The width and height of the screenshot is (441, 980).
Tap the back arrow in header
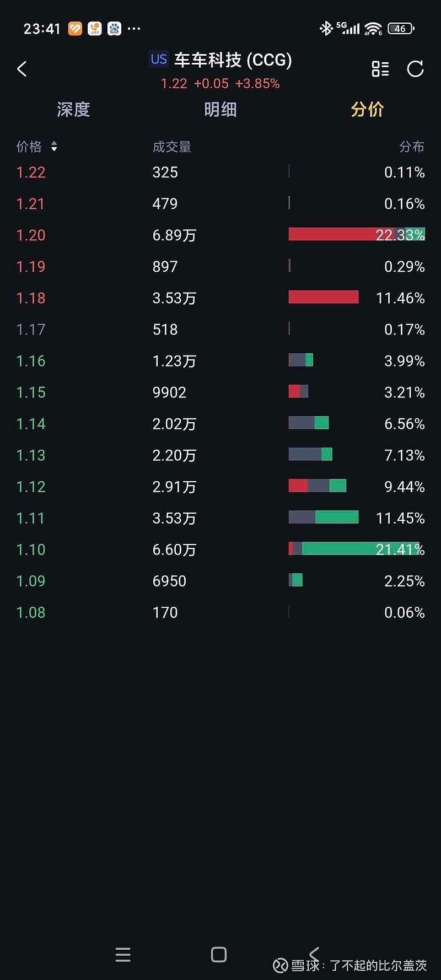(22, 69)
